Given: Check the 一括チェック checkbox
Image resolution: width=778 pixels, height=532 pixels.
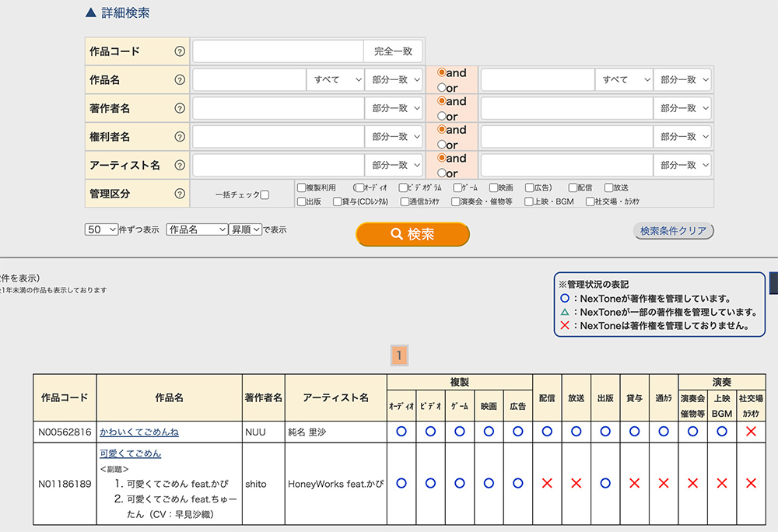Looking at the screenshot, I should 265,195.
